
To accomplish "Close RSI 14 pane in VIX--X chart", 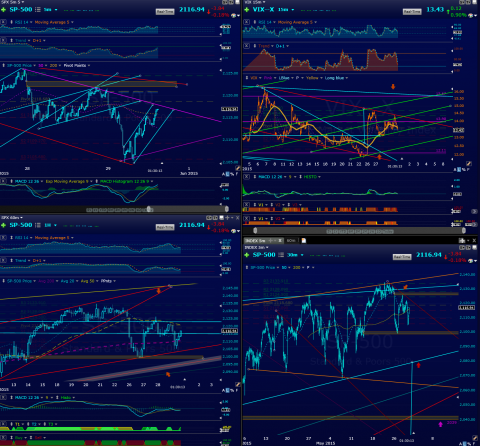I will coord(246,22).
